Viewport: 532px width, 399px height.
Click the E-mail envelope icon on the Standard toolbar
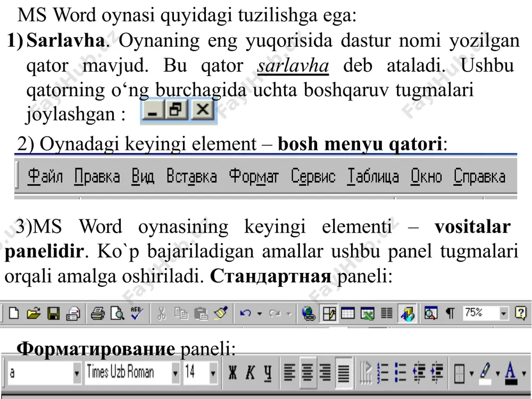click(x=73, y=313)
